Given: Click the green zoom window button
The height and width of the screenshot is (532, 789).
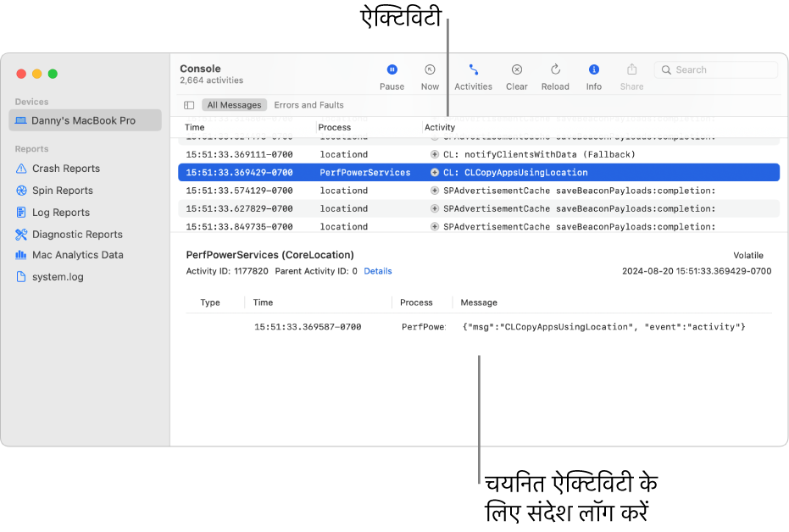Looking at the screenshot, I should [x=53, y=74].
